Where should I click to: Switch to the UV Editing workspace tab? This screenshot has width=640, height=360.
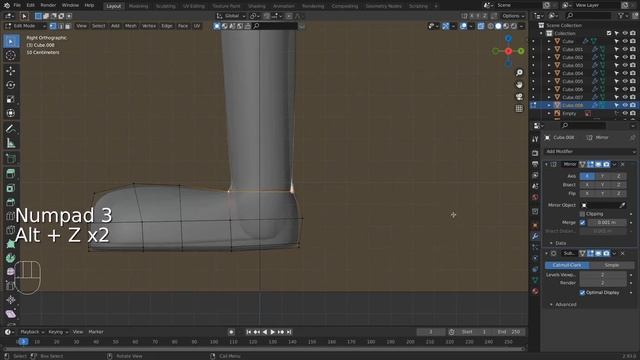pos(194,6)
